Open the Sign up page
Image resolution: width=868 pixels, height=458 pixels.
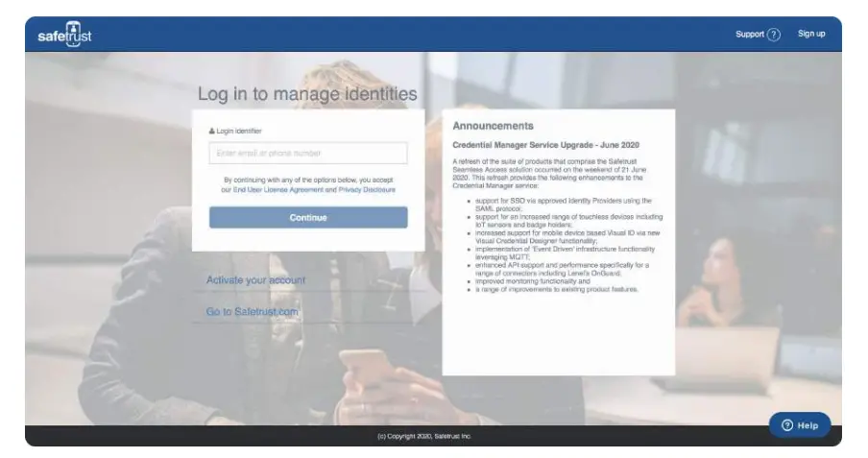click(811, 34)
